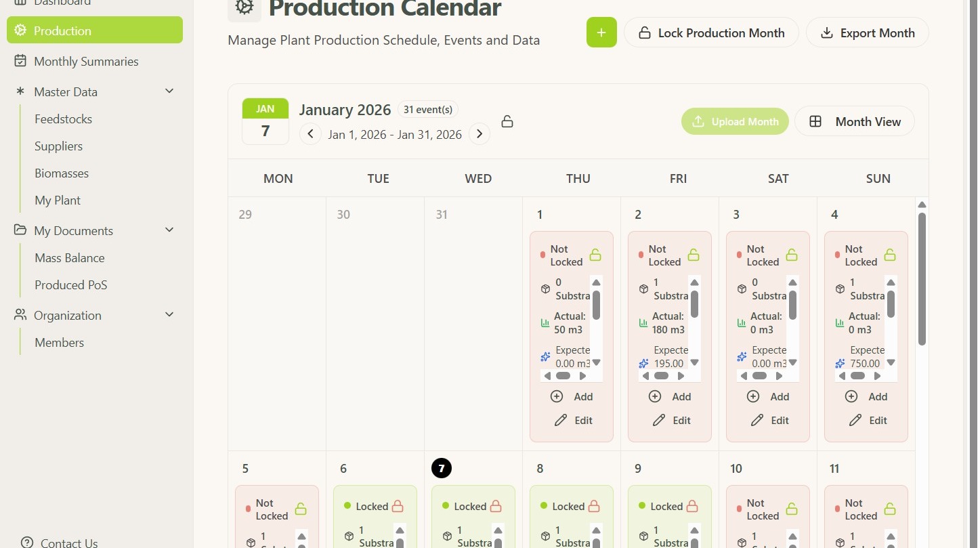This screenshot has width=980, height=548.
Task: Go to next month with right chevron
Action: (480, 134)
